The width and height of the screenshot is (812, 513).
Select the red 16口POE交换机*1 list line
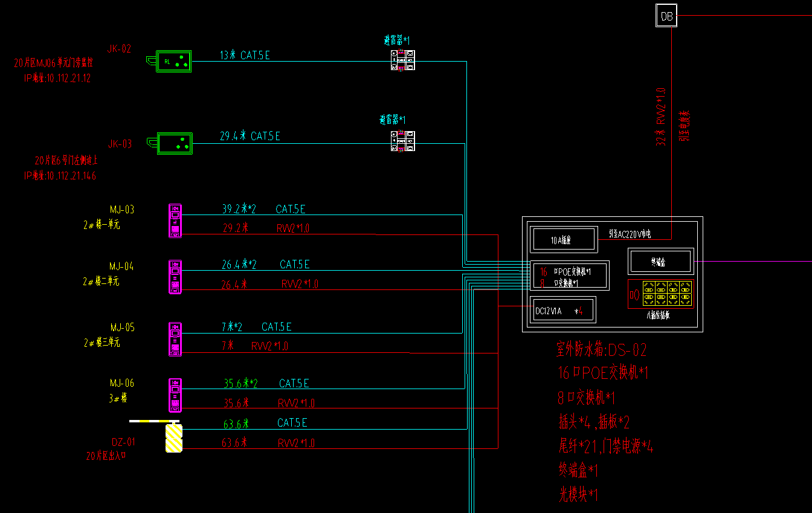(x=603, y=373)
